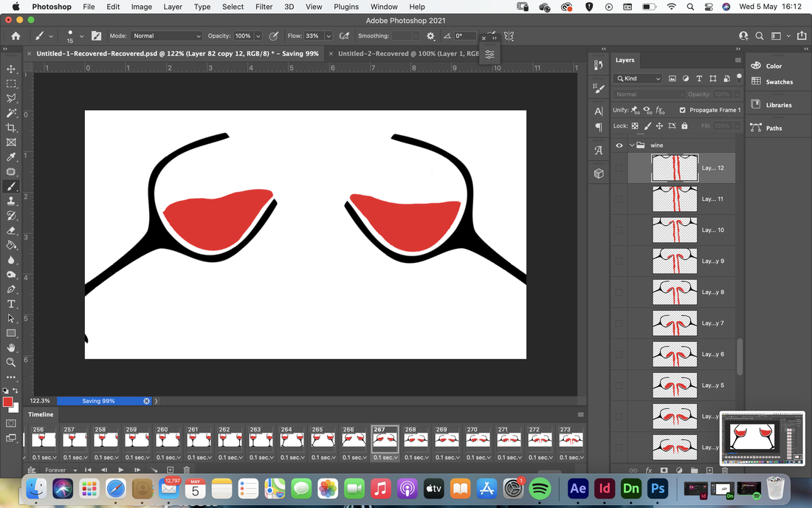Select the Eyedropper tool
The width and height of the screenshot is (812, 508).
tap(11, 157)
